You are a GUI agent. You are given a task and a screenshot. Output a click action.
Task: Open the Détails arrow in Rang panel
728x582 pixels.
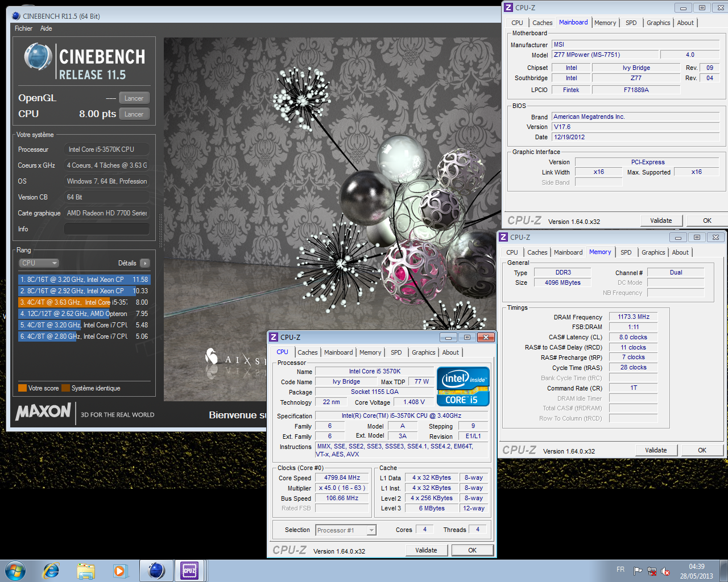(145, 263)
